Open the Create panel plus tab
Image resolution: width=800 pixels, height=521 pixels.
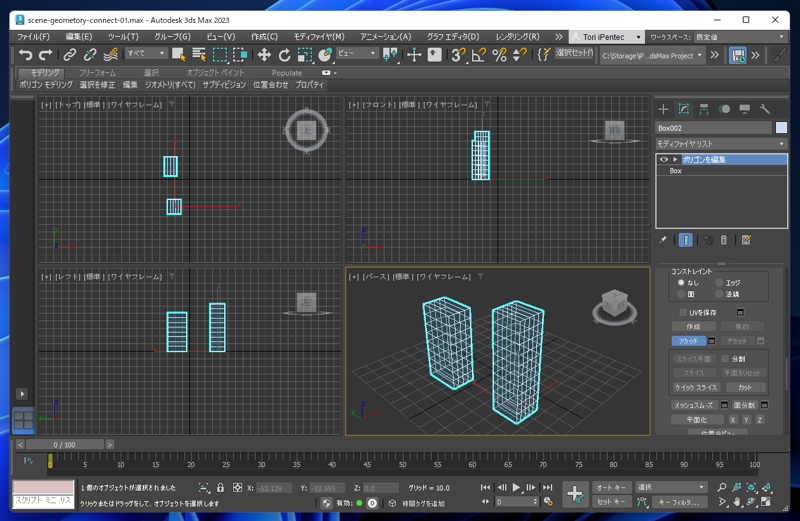point(663,109)
